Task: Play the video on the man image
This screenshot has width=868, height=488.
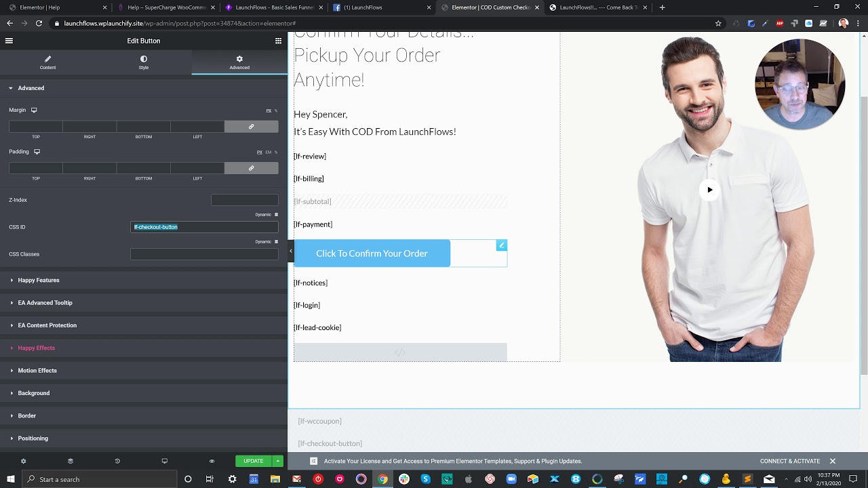Action: click(x=709, y=190)
